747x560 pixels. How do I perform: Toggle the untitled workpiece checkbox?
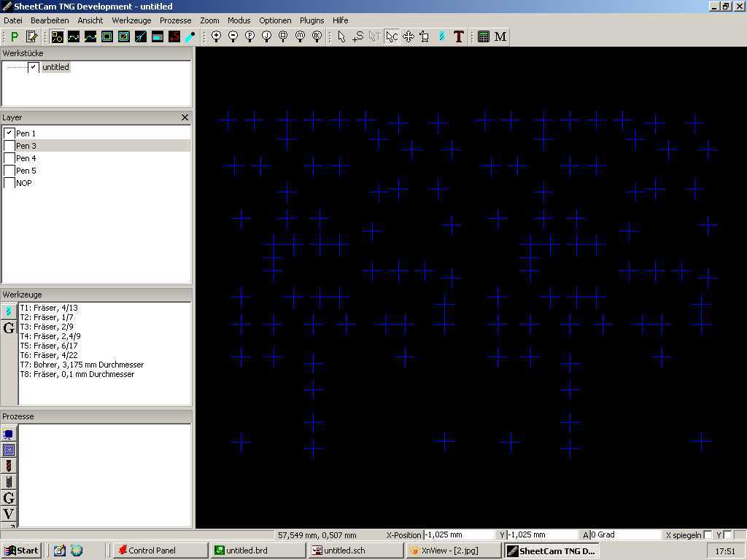pyautogui.click(x=33, y=67)
